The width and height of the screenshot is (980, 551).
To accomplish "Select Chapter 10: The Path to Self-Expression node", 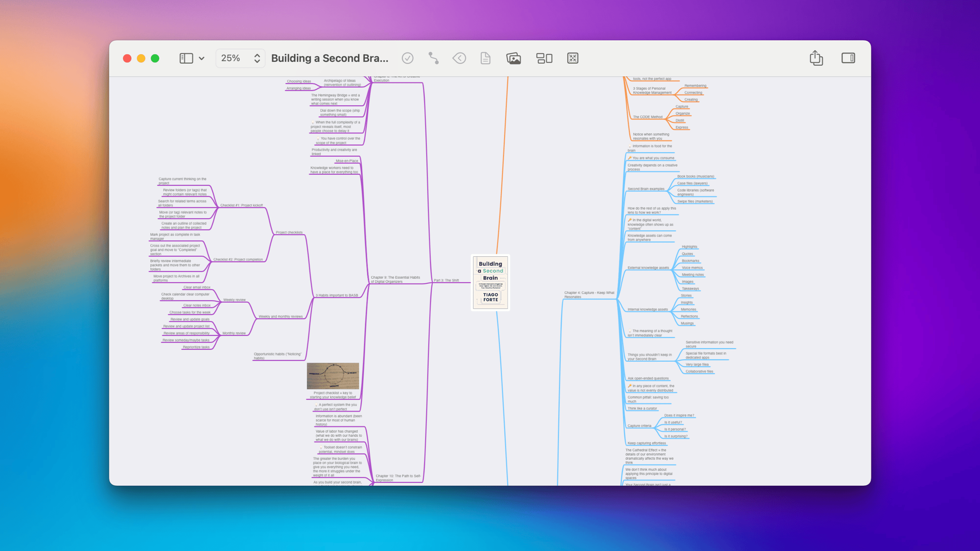I will (398, 478).
